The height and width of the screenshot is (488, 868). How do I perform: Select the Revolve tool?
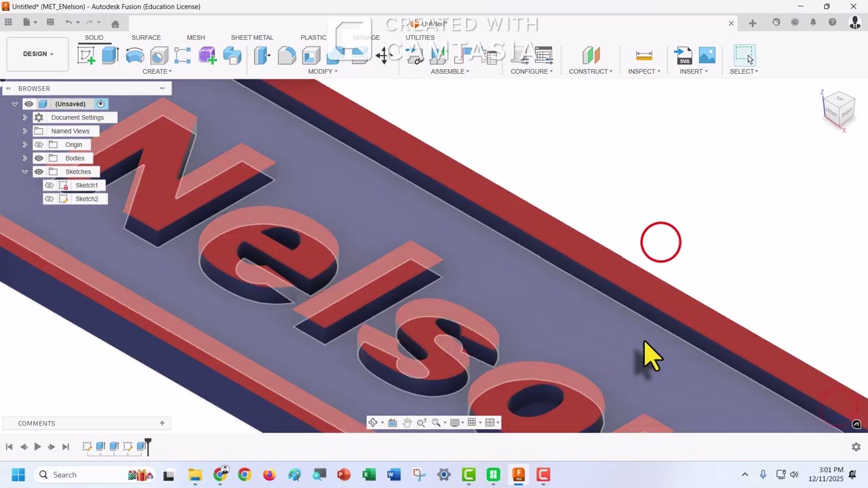tap(135, 55)
